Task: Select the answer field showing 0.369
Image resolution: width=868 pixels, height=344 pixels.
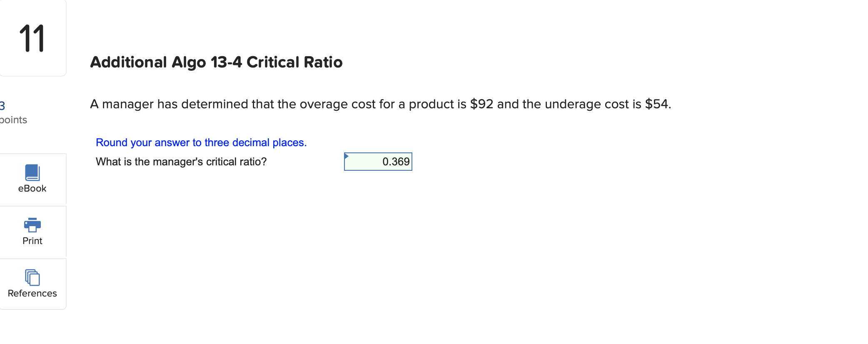Action: click(x=377, y=162)
